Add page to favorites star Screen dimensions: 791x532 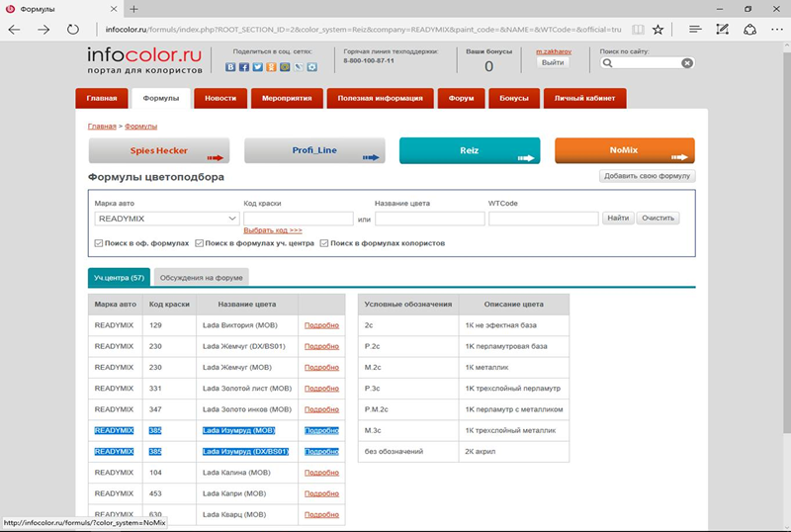pyautogui.click(x=658, y=30)
